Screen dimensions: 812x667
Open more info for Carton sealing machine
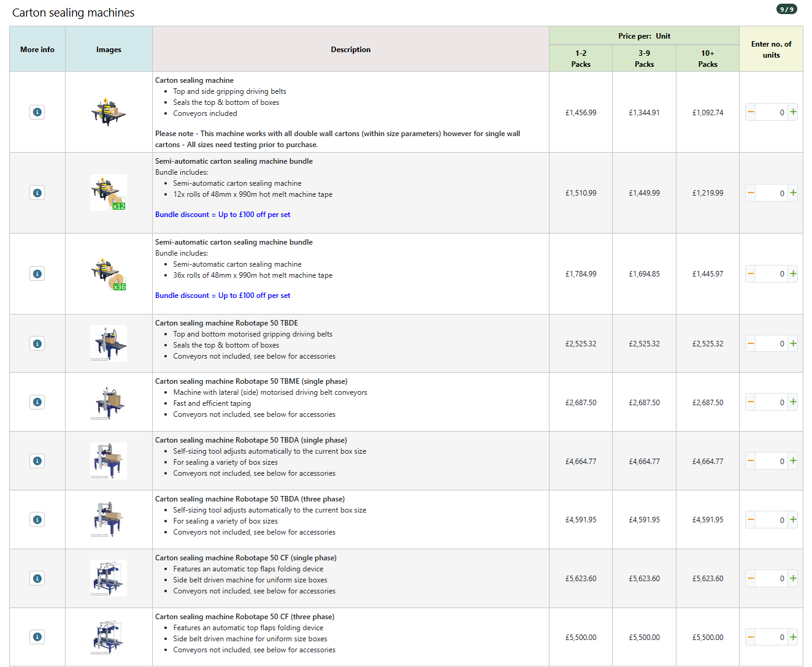click(x=37, y=112)
